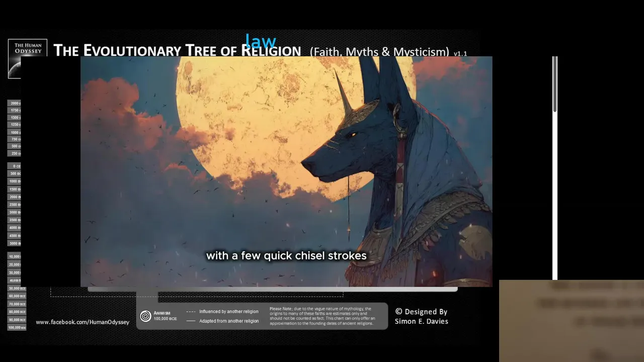Select the 60,000 BCE timeline marker
The width and height of the screenshot is (644, 362).
[x=17, y=296]
